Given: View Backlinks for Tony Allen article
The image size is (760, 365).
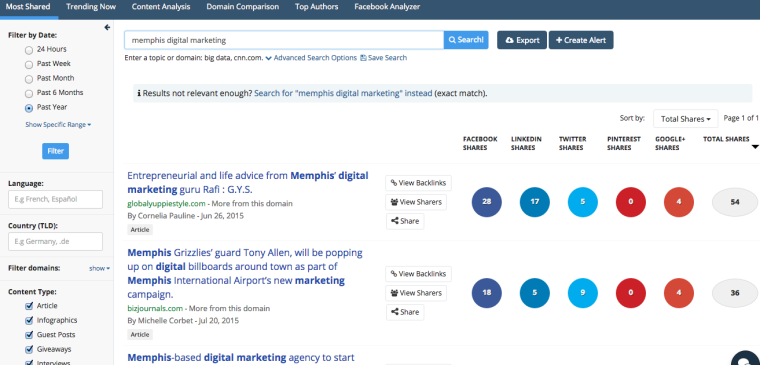Looking at the screenshot, I should (418, 274).
